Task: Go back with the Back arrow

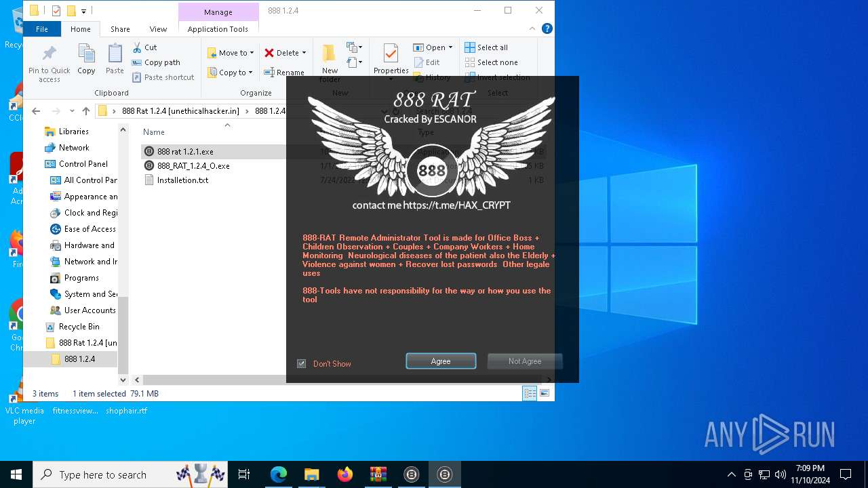Action: [x=36, y=111]
